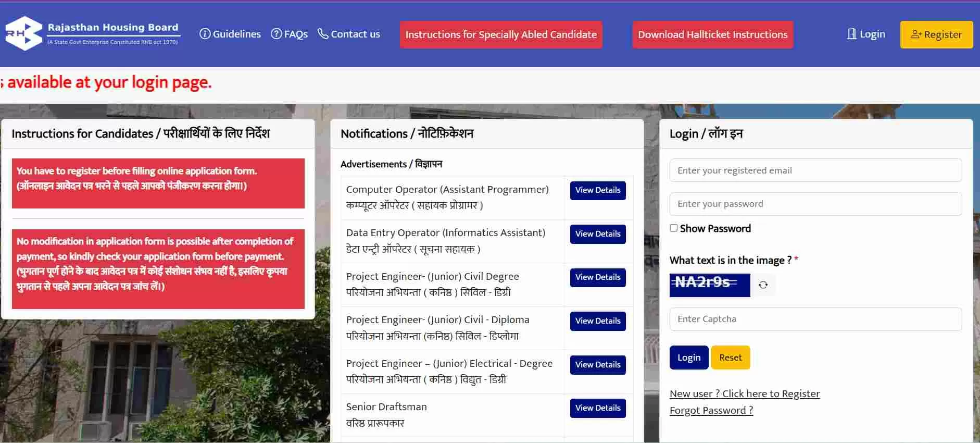View Details for Project Engineer Electrical Degree
Viewport: 980px width, 443px height.
click(598, 365)
